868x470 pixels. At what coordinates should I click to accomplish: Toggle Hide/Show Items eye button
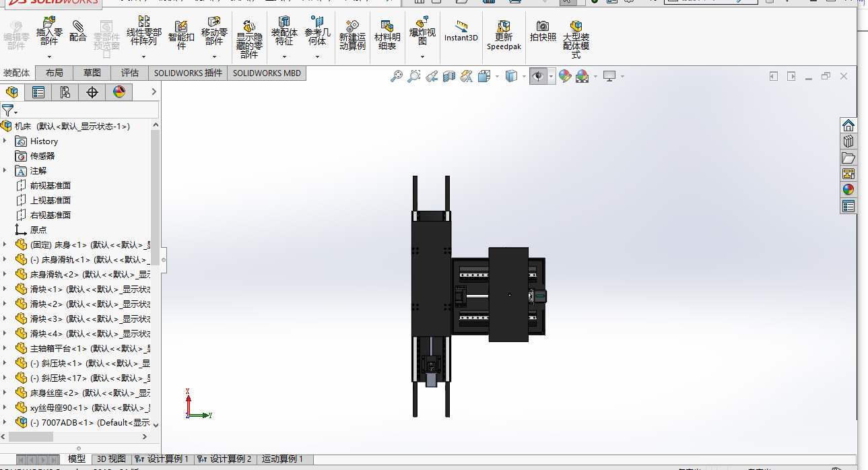click(x=538, y=76)
